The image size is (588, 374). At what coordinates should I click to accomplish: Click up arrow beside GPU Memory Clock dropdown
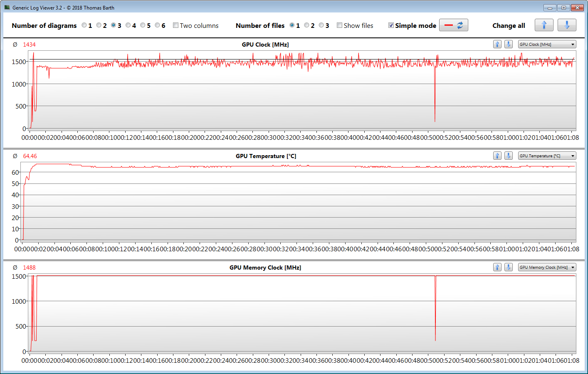(497, 267)
